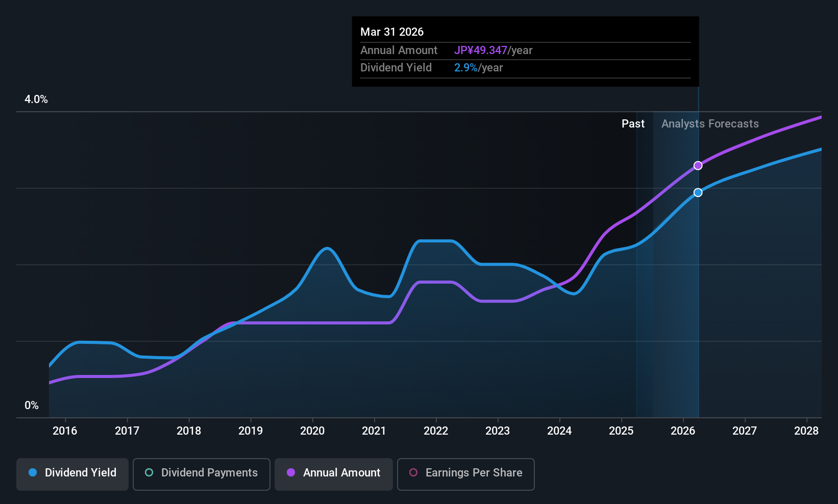
Task: Select the blue data point marker on chart
Action: [x=698, y=192]
